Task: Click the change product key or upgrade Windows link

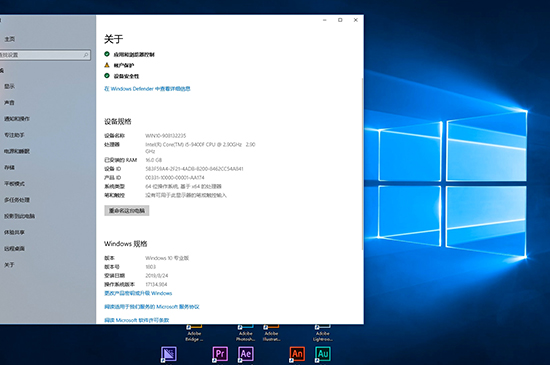Action: tap(138, 293)
